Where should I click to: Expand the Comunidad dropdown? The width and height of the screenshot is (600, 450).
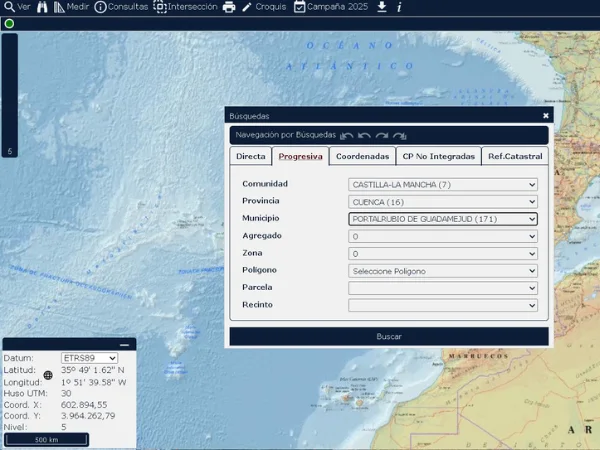click(x=442, y=184)
